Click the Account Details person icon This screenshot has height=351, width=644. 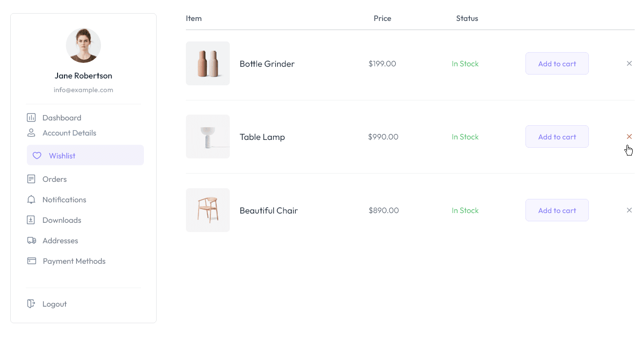tap(31, 133)
